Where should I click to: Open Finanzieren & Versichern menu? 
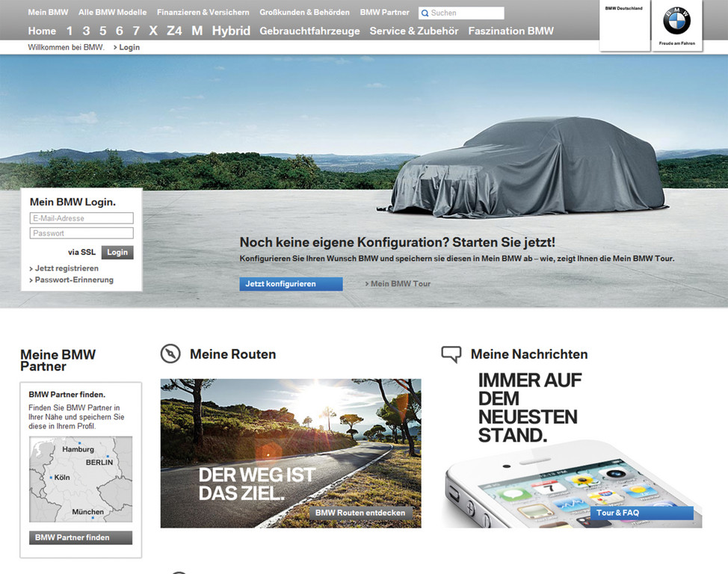point(203,13)
